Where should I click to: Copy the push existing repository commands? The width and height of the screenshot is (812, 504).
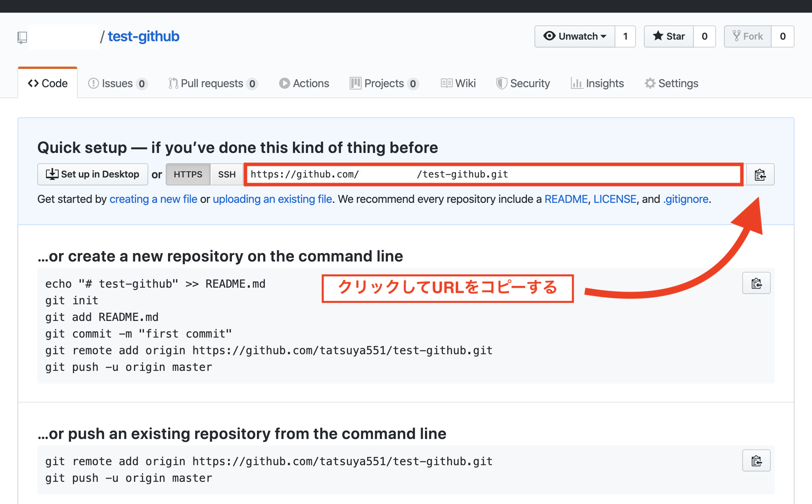756,460
